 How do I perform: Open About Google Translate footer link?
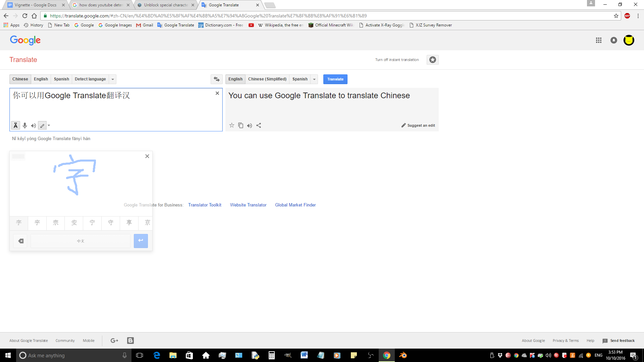(x=29, y=341)
